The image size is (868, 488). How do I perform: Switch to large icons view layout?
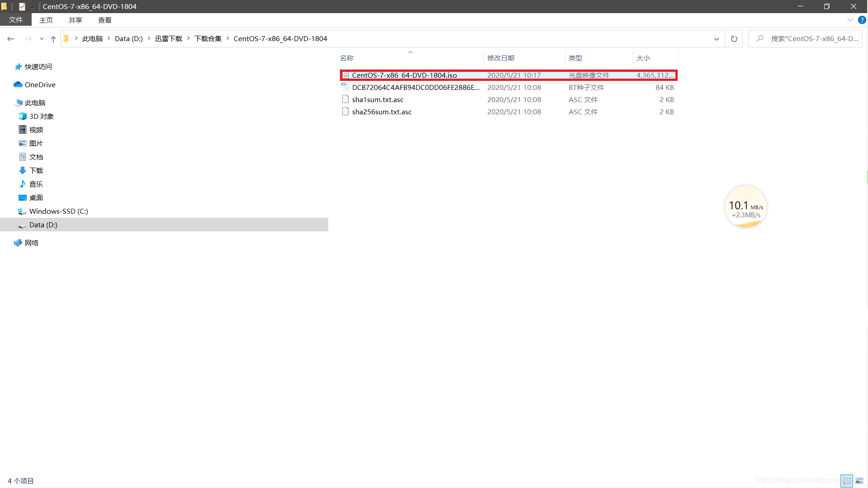coord(859,481)
